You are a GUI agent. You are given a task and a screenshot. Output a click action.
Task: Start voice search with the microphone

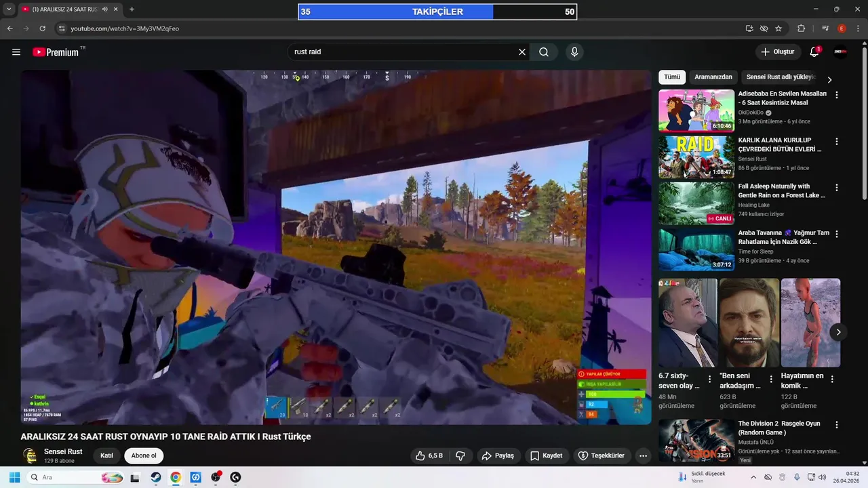coord(574,52)
